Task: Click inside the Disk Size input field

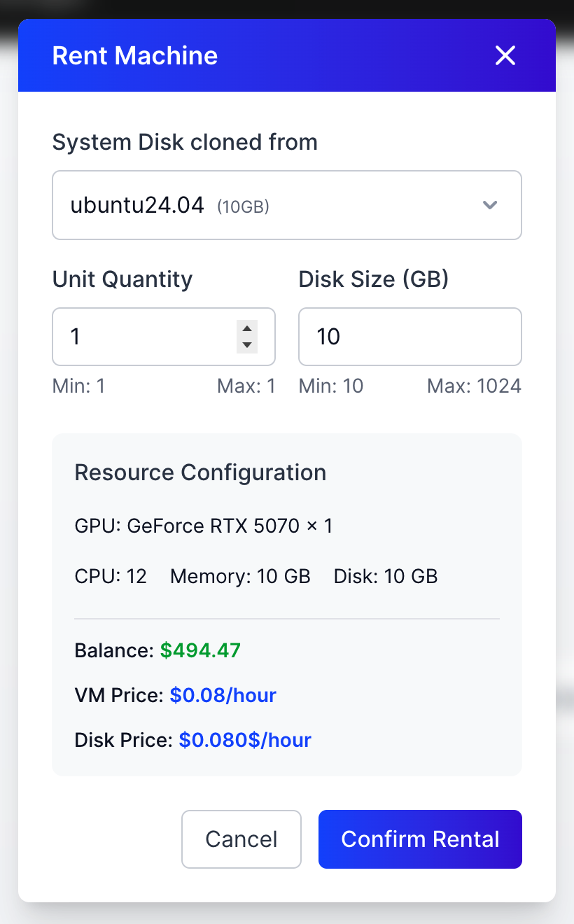Action: (409, 337)
